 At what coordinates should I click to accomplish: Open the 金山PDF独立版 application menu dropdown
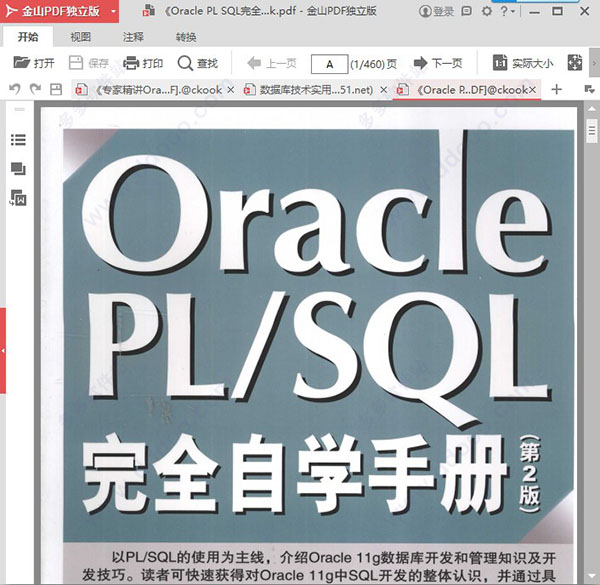point(113,11)
